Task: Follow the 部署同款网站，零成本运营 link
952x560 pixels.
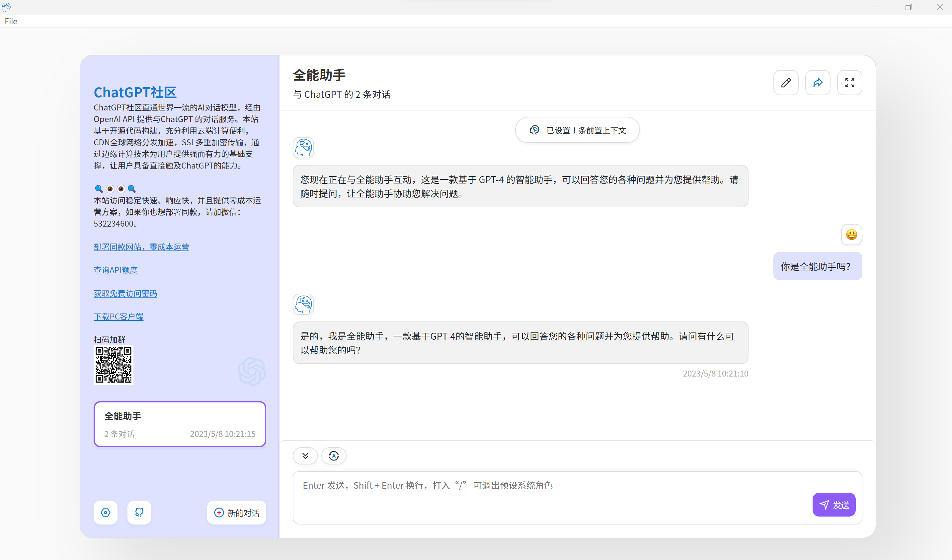Action: tap(141, 247)
